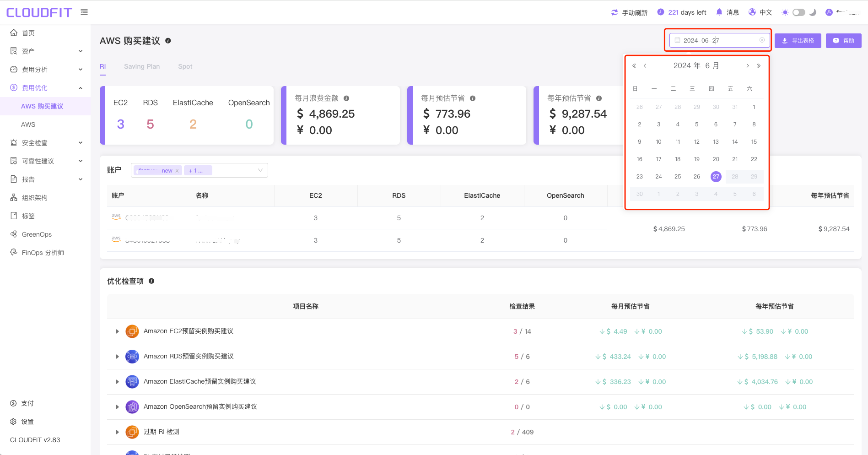Click the manual refresh icon
Image resolution: width=868 pixels, height=455 pixels.
(615, 12)
